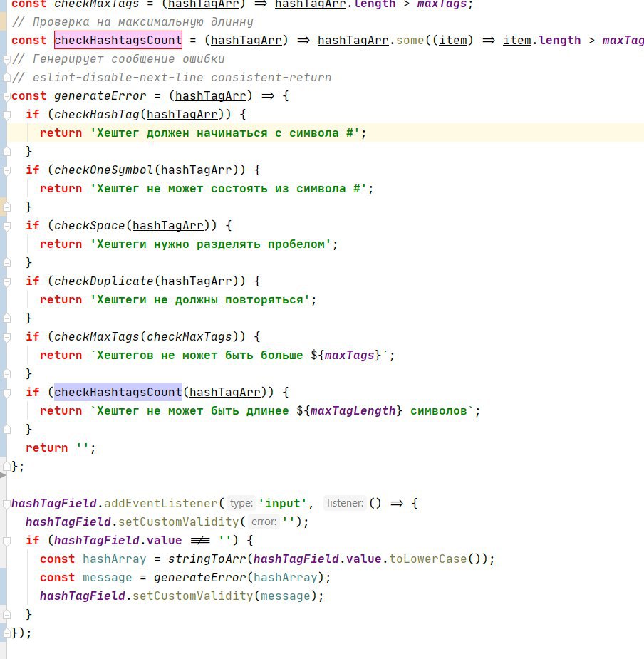This screenshot has height=659, width=644.
Task: Click template text 'Хештег не может быть длинее'
Action: click(192, 410)
